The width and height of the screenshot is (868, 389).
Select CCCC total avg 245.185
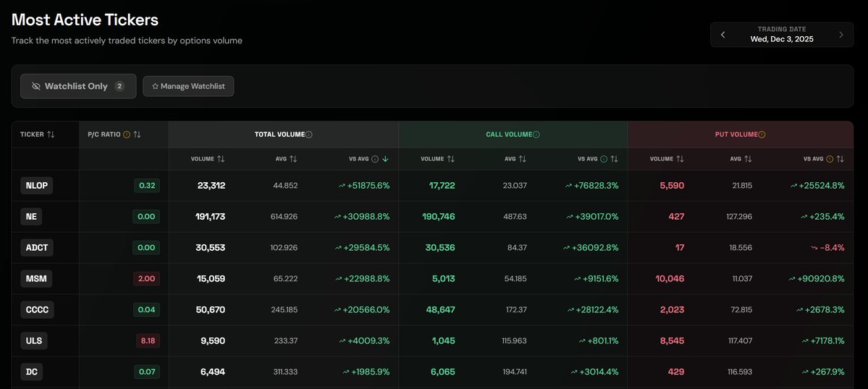pyautogui.click(x=284, y=310)
